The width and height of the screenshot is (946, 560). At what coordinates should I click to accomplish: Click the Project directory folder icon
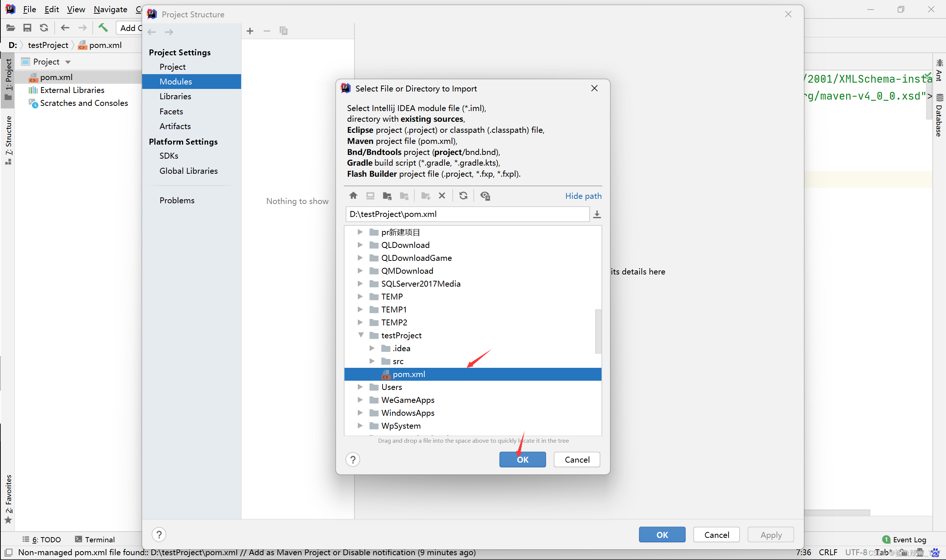pos(387,196)
